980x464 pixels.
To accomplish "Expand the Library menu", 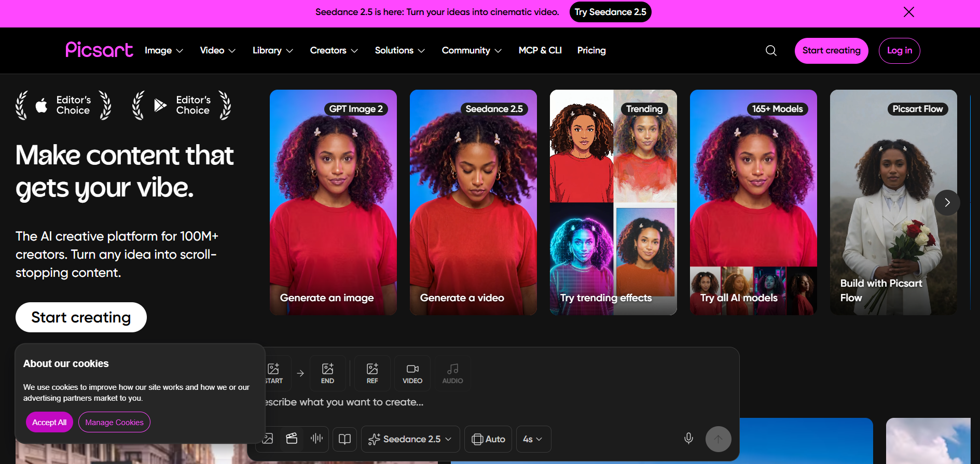I will [273, 50].
